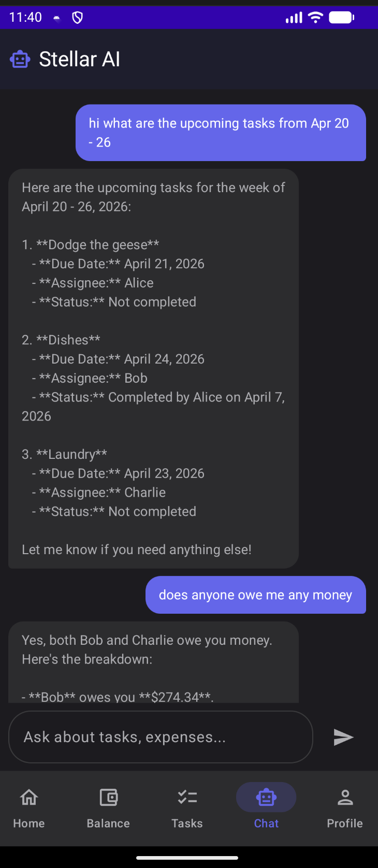The height and width of the screenshot is (868, 378).
Task: Tap the battery icon in status bar
Action: click(x=341, y=18)
